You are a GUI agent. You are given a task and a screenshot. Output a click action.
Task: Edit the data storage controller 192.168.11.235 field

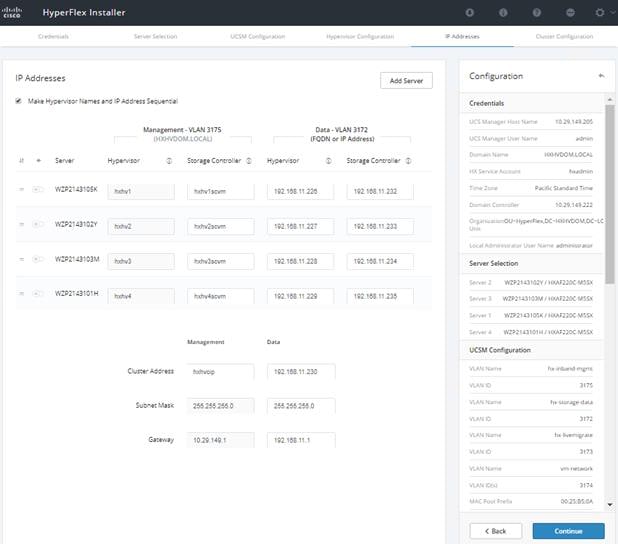pyautogui.click(x=380, y=296)
